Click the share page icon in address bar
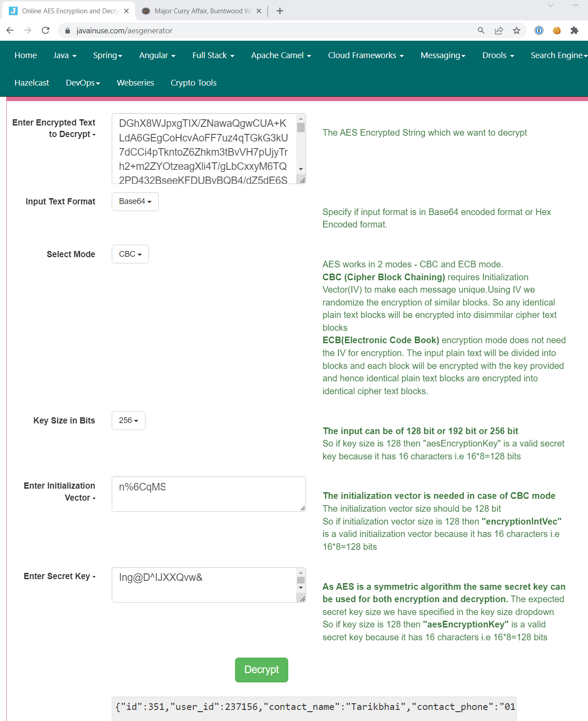This screenshot has width=588, height=721. tap(499, 30)
